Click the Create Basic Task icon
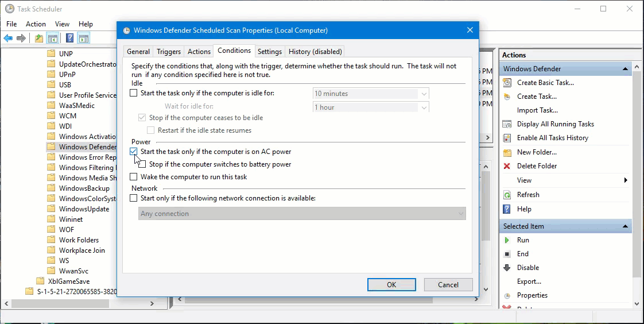644x324 pixels. (x=507, y=83)
